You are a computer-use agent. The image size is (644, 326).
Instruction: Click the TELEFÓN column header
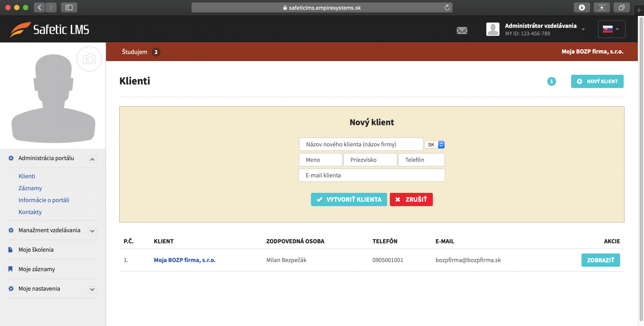point(385,241)
